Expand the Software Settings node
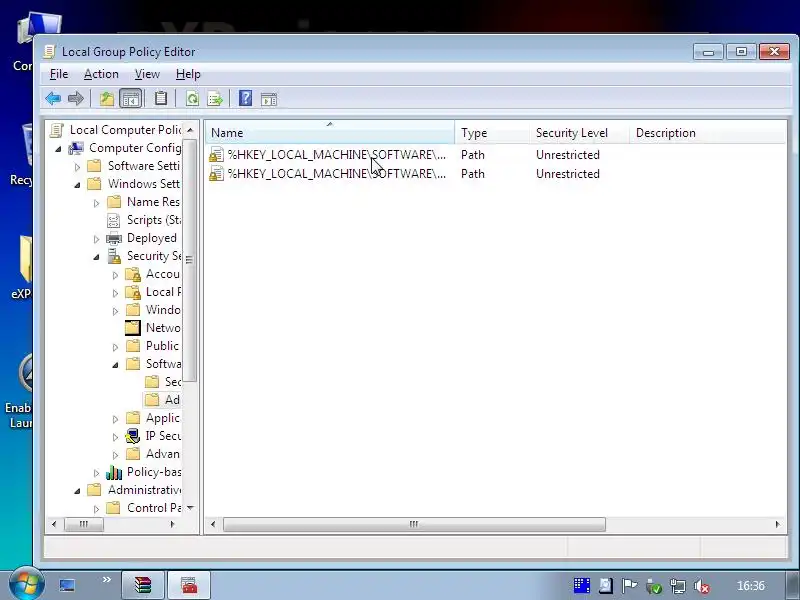This screenshot has height=600, width=800. pyautogui.click(x=77, y=166)
